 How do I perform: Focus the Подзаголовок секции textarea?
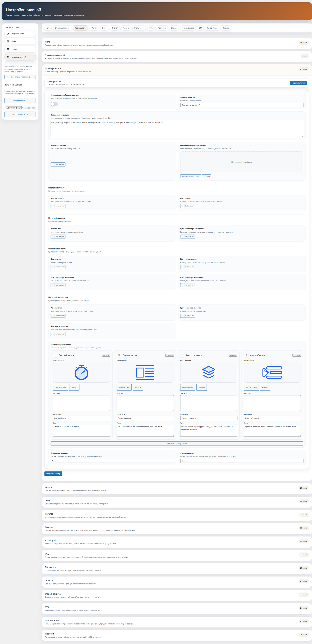(177, 129)
